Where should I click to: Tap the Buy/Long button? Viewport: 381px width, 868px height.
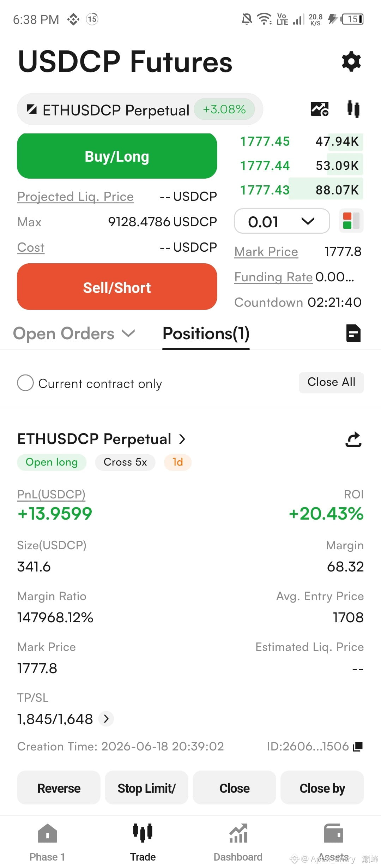pos(117,156)
